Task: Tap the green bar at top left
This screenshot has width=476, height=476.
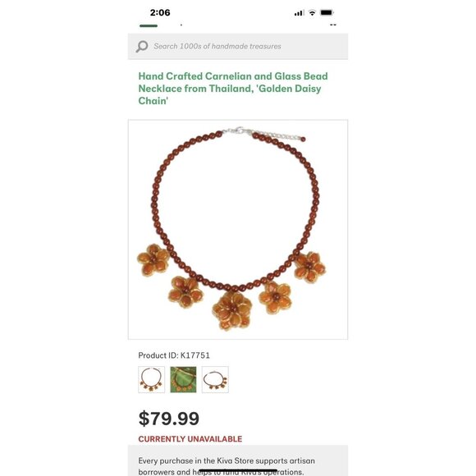Action: 149,25
